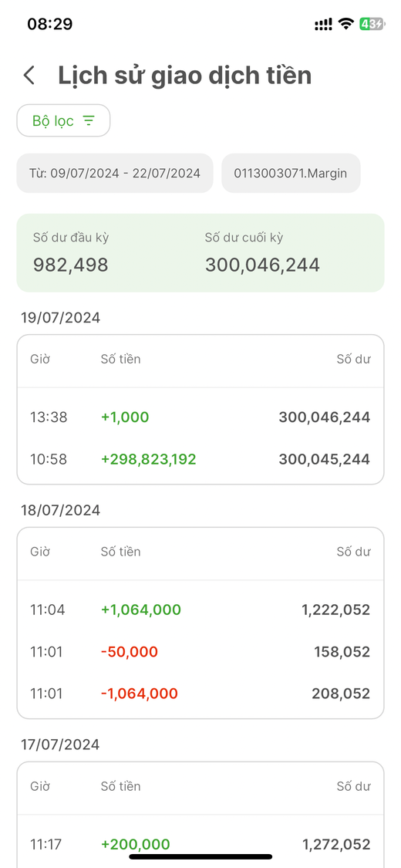Tap the +200,000 transaction at 11:17
401x868 pixels.
pos(200,844)
